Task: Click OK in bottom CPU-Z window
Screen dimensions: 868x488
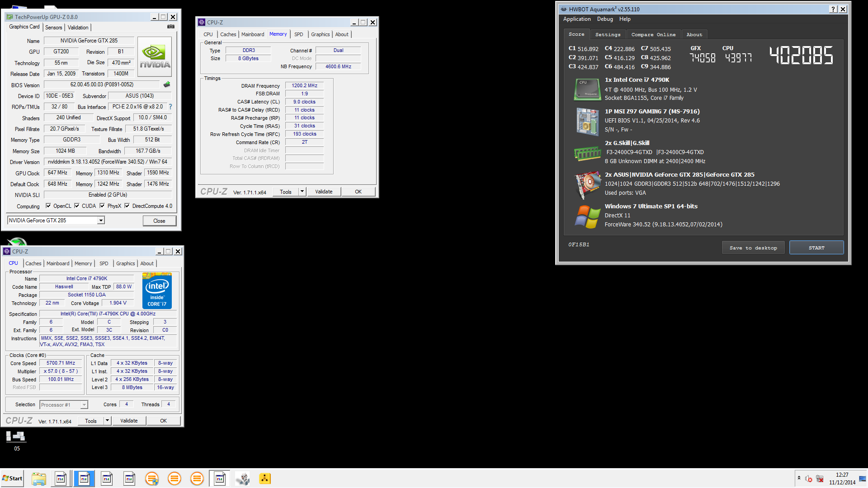Action: tap(163, 421)
